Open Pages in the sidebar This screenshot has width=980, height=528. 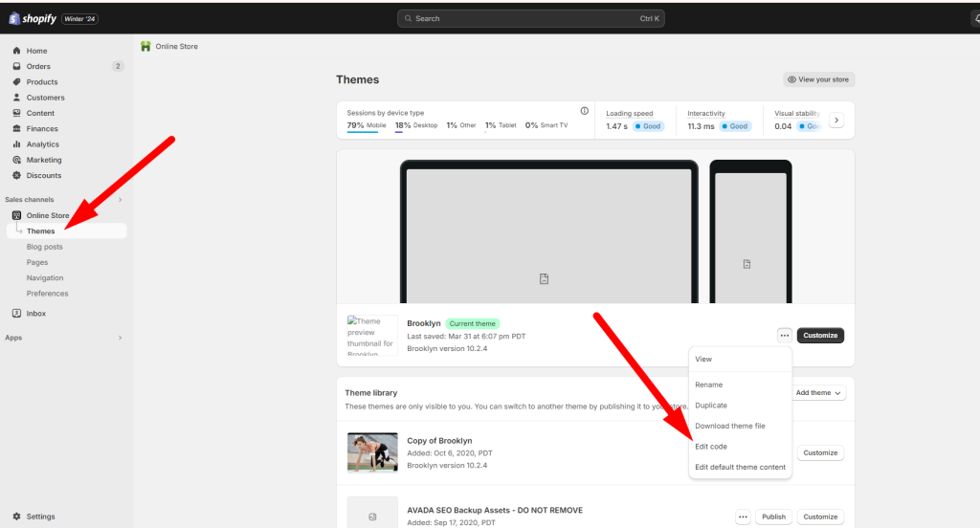tap(37, 262)
